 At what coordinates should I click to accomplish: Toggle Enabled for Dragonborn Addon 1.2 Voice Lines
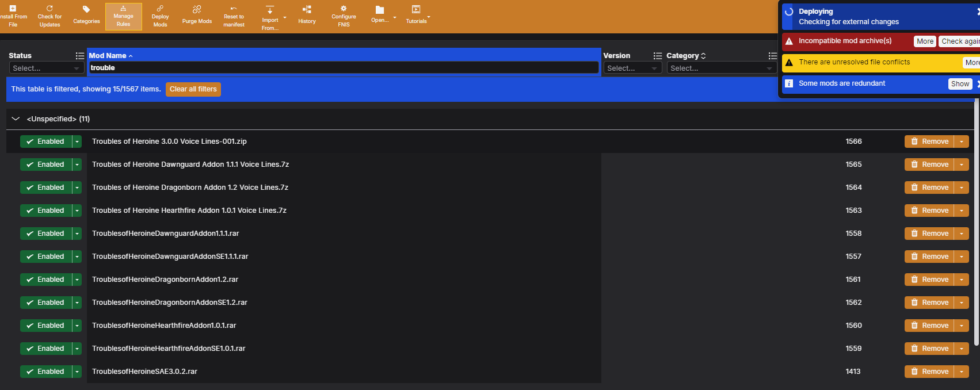pyautogui.click(x=46, y=188)
